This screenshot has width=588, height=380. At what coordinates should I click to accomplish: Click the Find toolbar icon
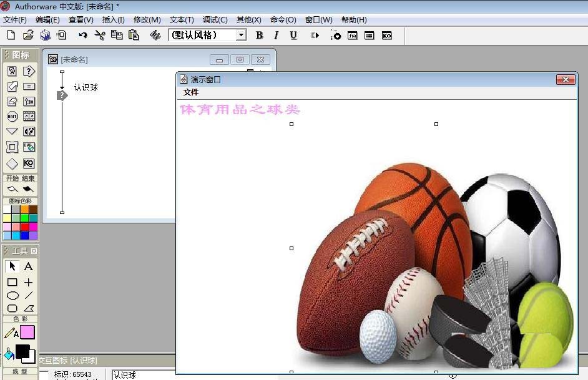click(155, 35)
